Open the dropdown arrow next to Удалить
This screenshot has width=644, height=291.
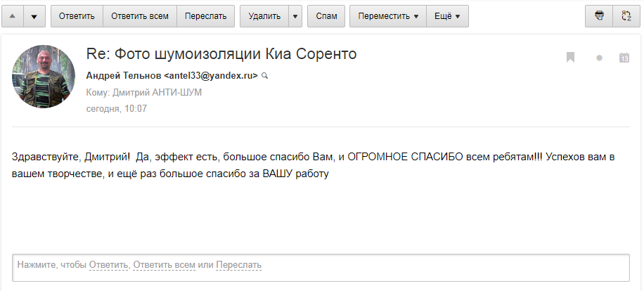pyautogui.click(x=295, y=16)
